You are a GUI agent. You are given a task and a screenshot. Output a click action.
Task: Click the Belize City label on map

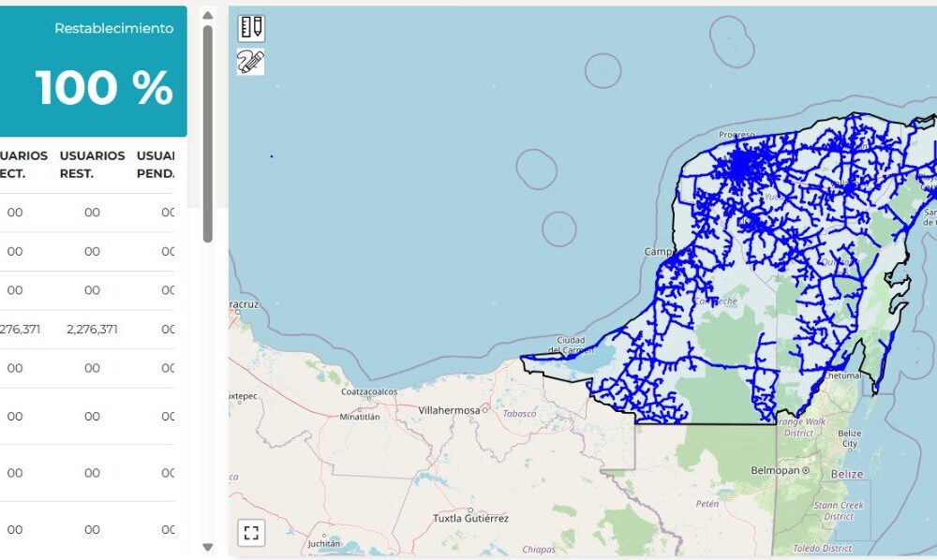[849, 438]
